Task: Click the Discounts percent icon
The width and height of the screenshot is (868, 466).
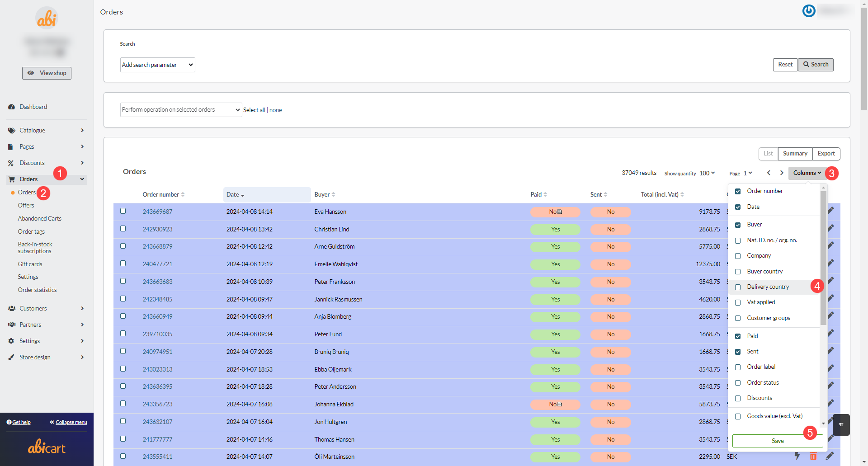Action: [11, 163]
